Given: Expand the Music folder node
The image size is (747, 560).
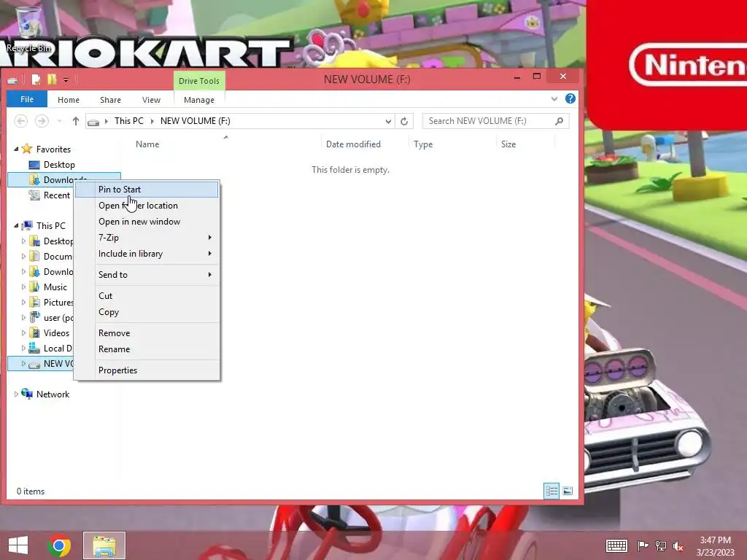Looking at the screenshot, I should [24, 287].
